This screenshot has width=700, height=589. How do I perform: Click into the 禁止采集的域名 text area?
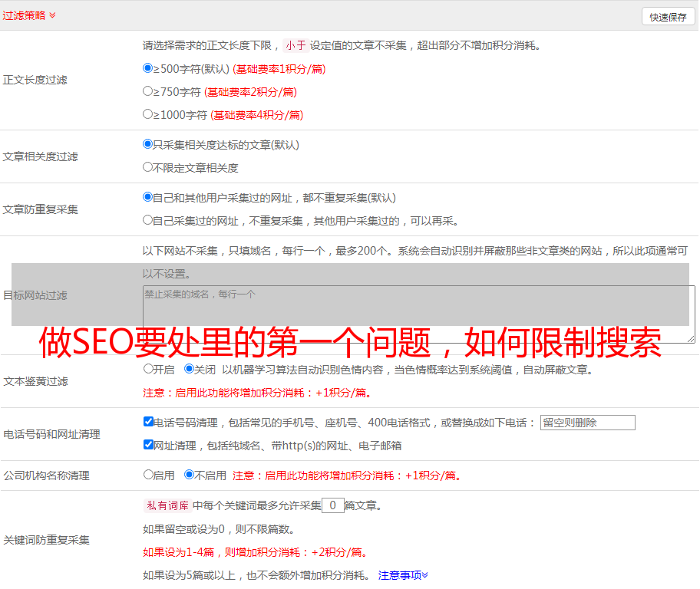click(x=419, y=314)
